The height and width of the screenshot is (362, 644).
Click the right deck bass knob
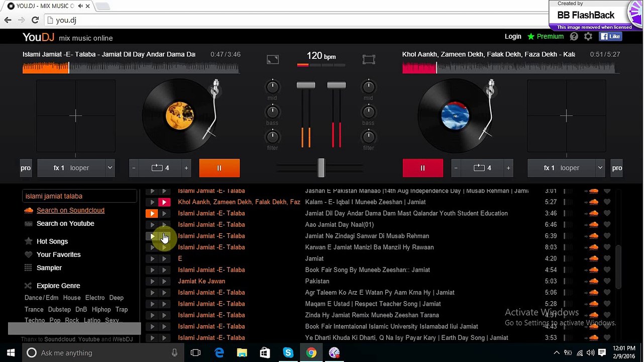368,112
